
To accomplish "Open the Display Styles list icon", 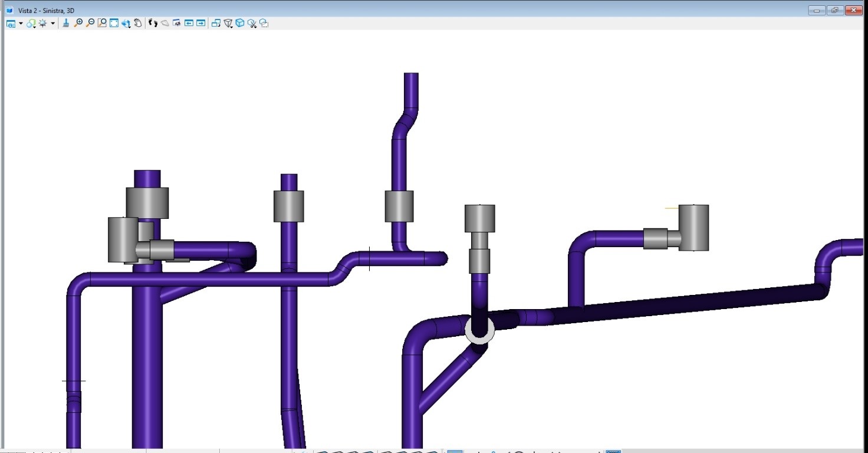I will point(31,24).
